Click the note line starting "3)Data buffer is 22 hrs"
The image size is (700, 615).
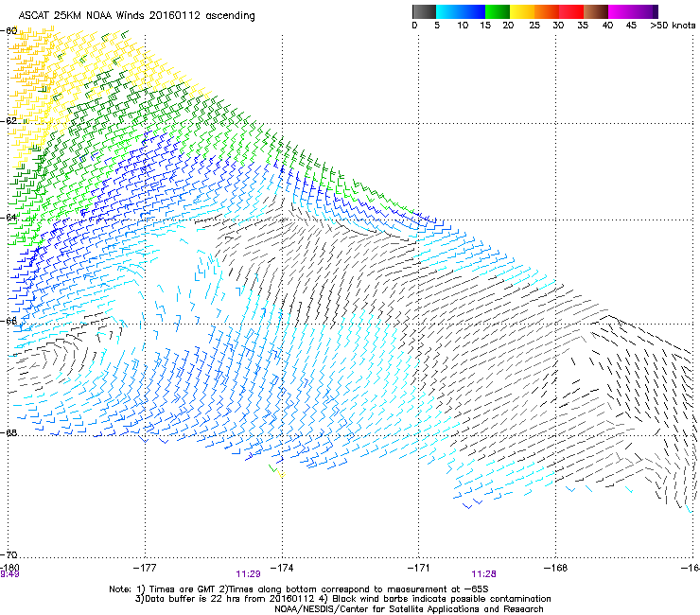pyautogui.click(x=342, y=599)
